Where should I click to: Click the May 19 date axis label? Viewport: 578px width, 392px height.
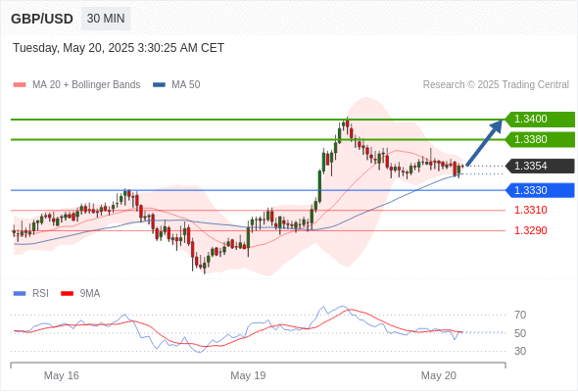248,375
